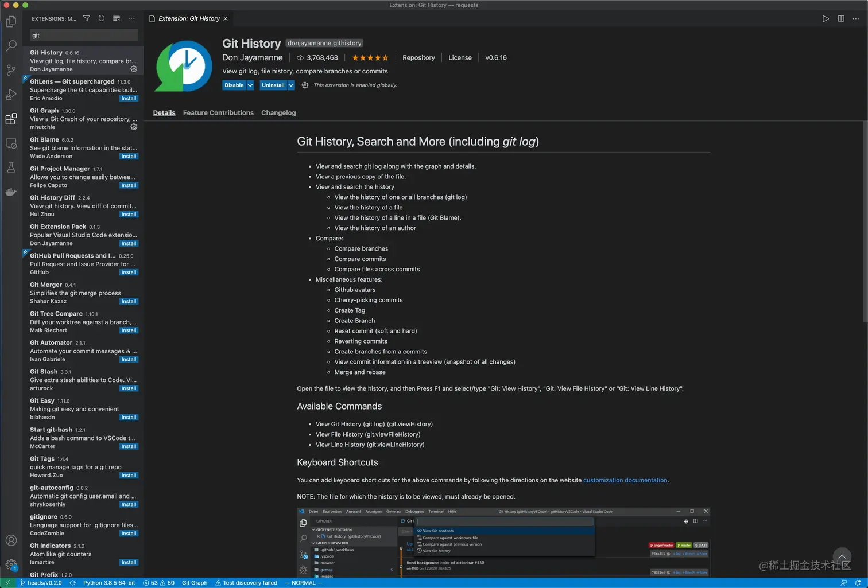Select the Source Control icon
This screenshot has height=588, width=868.
[11, 70]
